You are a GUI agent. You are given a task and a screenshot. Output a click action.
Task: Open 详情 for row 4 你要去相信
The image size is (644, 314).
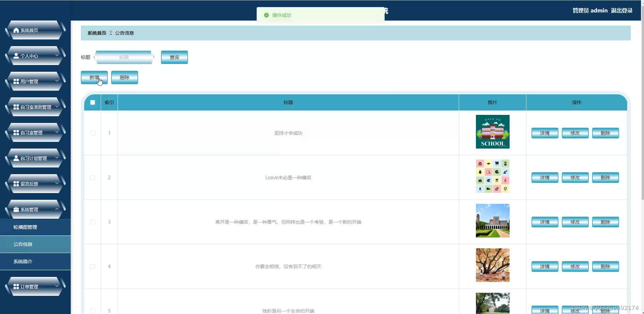tap(545, 266)
